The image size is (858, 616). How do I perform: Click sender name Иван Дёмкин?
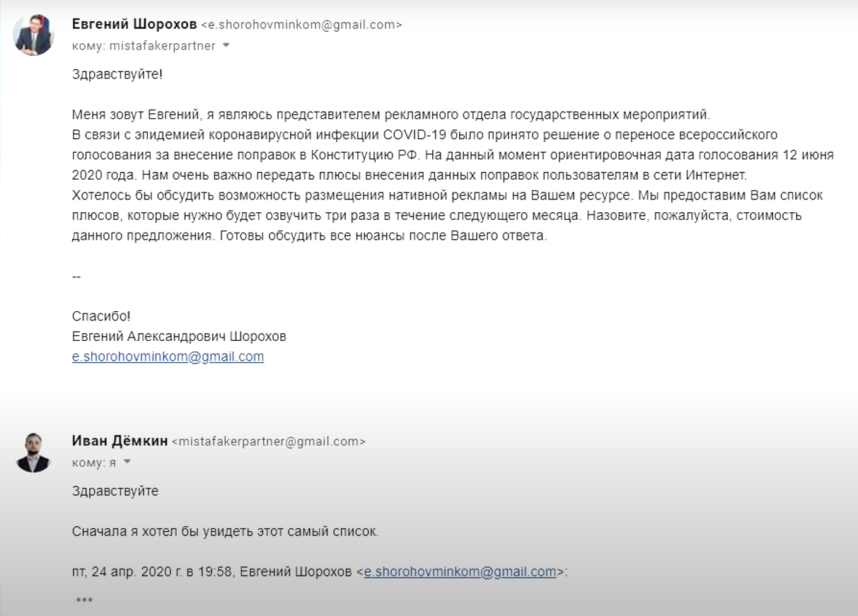[120, 441]
